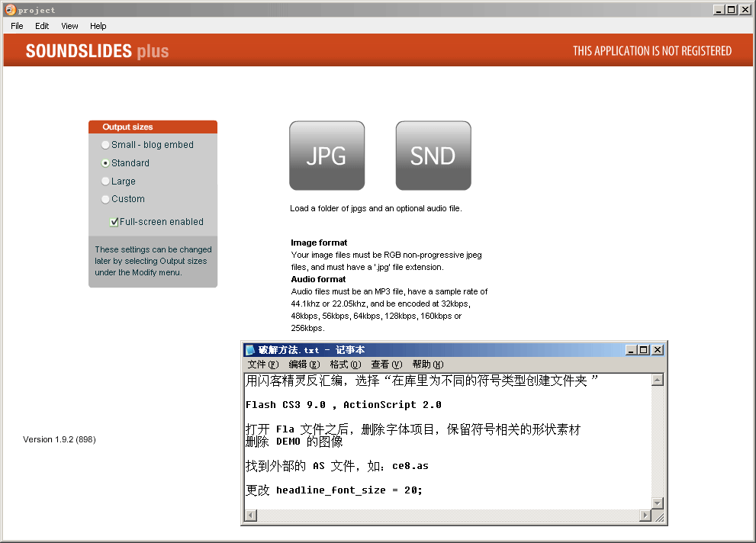Click the 'Version 1.9.2 (898)' text

coord(60,439)
